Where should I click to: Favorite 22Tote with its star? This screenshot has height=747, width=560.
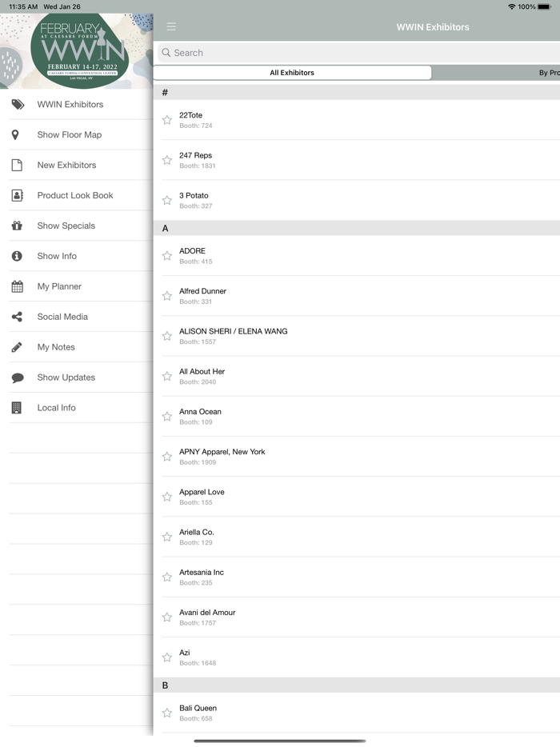(167, 120)
